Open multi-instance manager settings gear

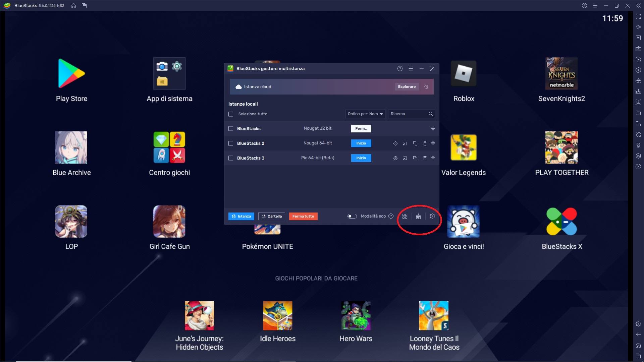coord(432,217)
